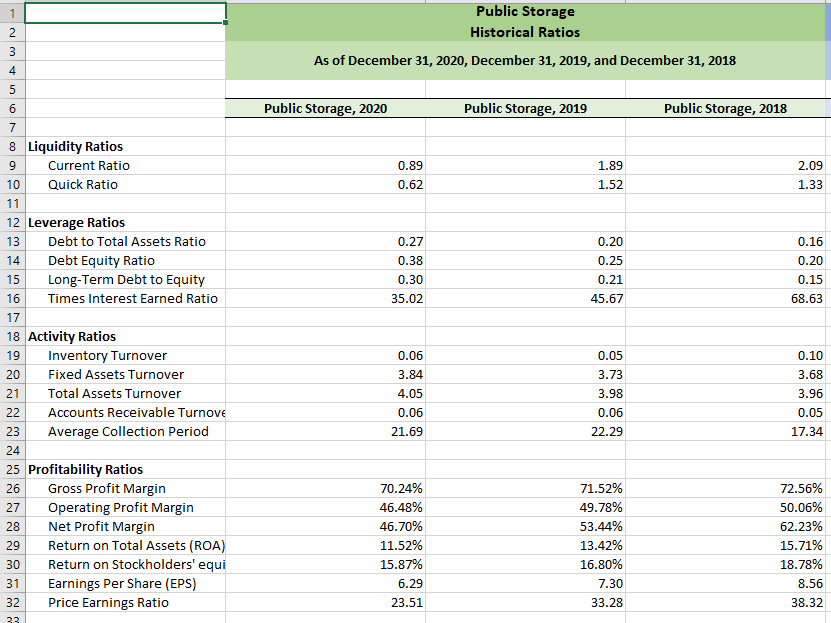Image resolution: width=831 pixels, height=623 pixels.
Task: Click row header number 26
Action: [x=13, y=488]
